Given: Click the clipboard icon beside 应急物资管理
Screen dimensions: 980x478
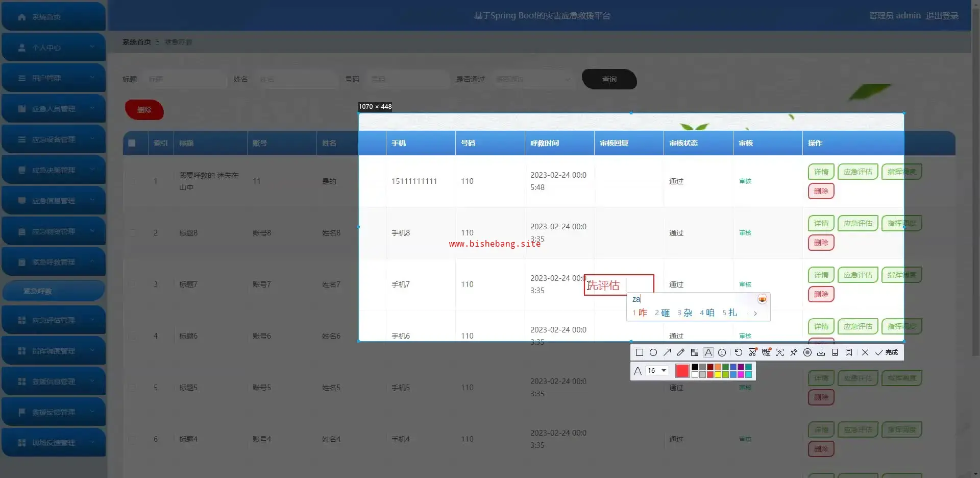Looking at the screenshot, I should 22,231.
